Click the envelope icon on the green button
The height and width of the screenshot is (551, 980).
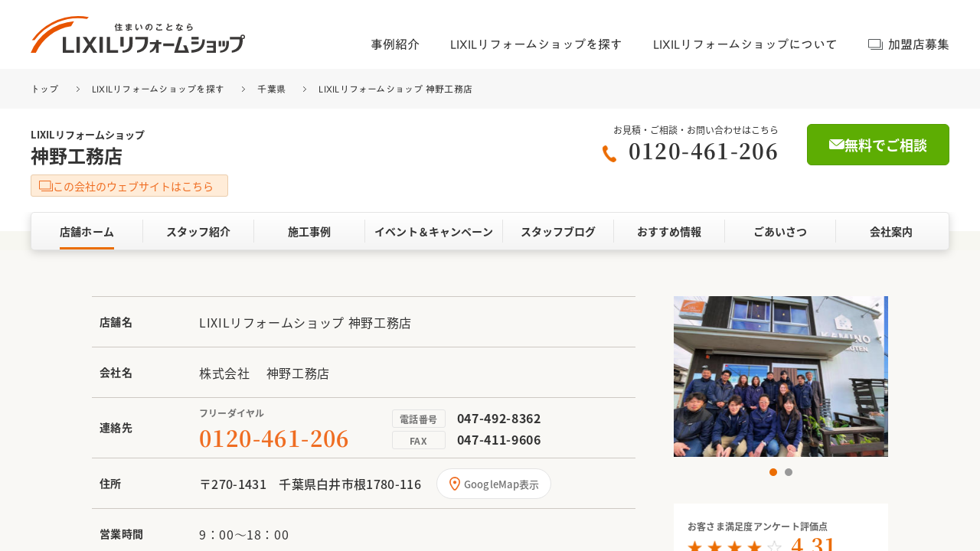pos(836,145)
